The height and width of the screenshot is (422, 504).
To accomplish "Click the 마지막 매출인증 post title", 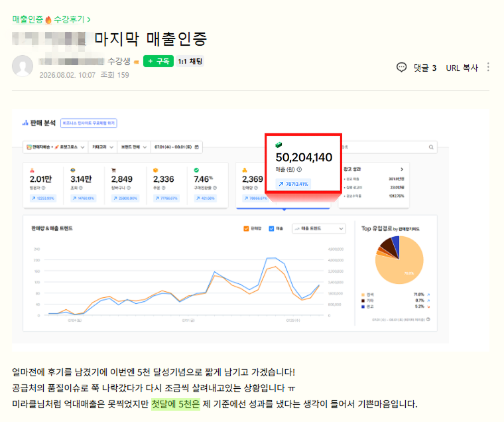I will 151,39.
